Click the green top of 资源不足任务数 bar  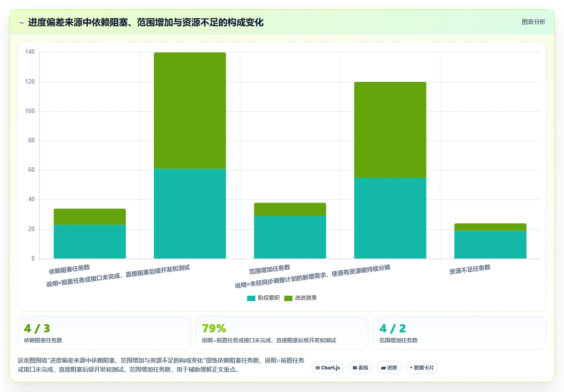pos(490,227)
